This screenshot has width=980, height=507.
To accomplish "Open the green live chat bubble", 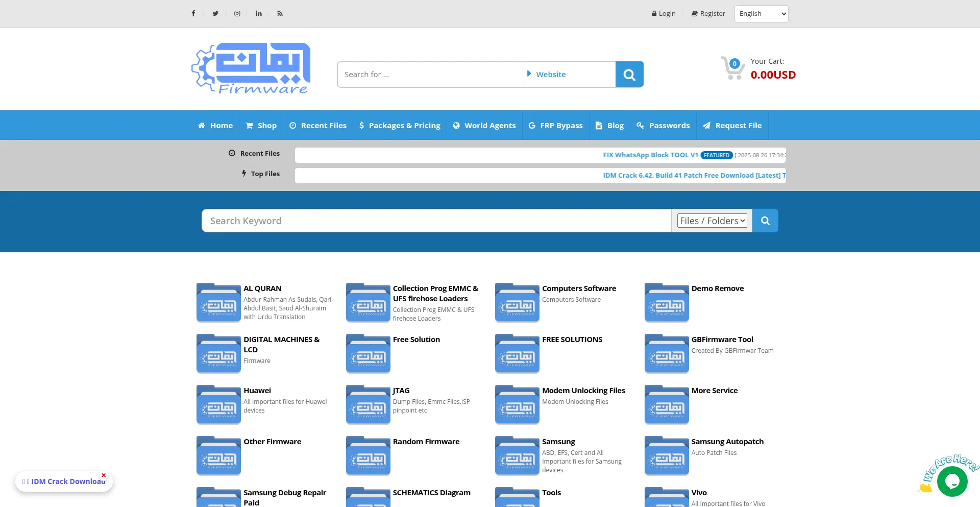I will 952,481.
